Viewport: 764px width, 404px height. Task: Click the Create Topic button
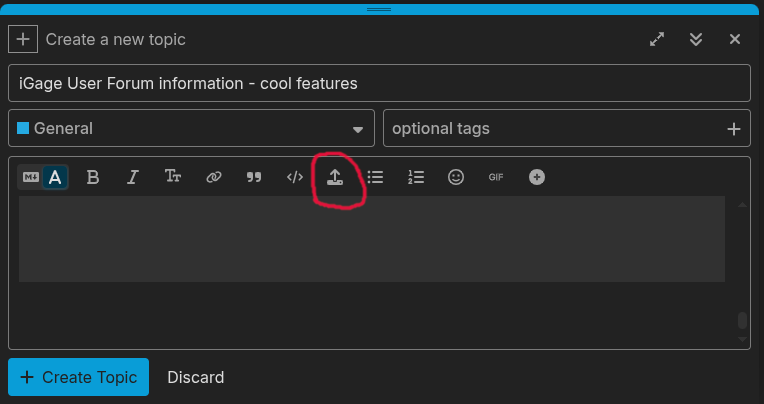(x=78, y=377)
